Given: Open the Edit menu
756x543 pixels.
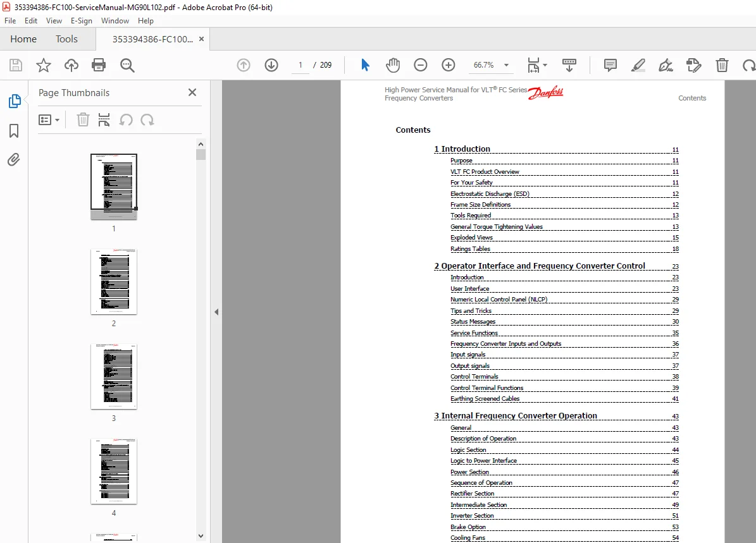Looking at the screenshot, I should [31, 21].
